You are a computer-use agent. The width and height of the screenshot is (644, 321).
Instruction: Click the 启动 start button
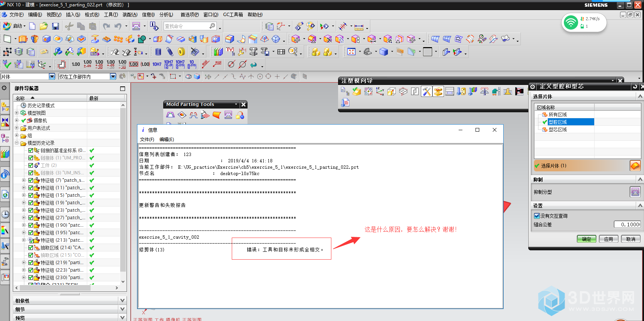tap(14, 26)
